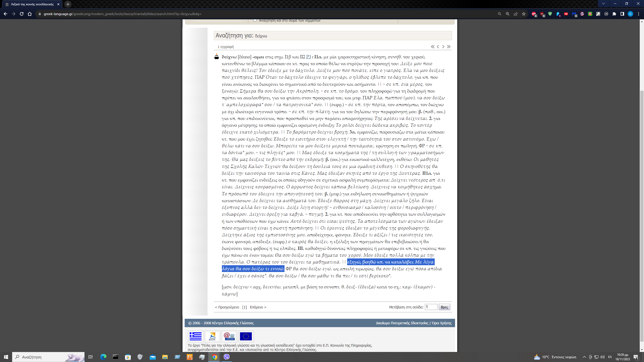The image size is (644, 362).
Task: Click the share page icon in address bar
Action: (x=516, y=14)
